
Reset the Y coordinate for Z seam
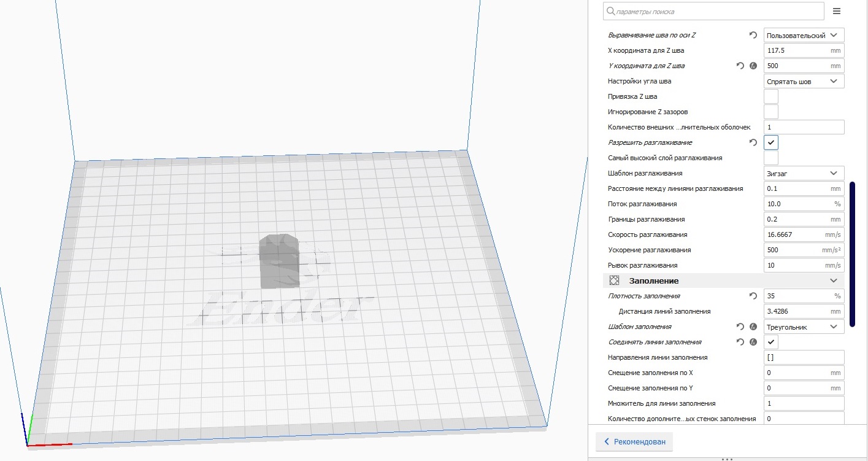tap(740, 66)
